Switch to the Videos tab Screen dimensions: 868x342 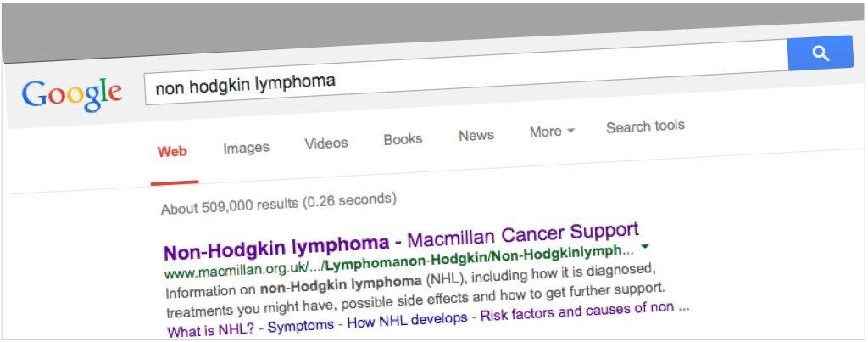click(x=326, y=143)
